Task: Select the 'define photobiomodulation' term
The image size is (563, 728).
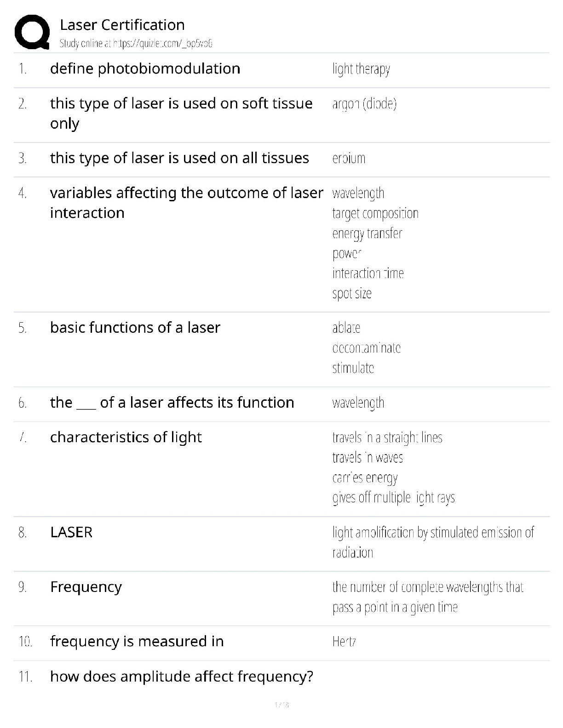Action: (145, 69)
